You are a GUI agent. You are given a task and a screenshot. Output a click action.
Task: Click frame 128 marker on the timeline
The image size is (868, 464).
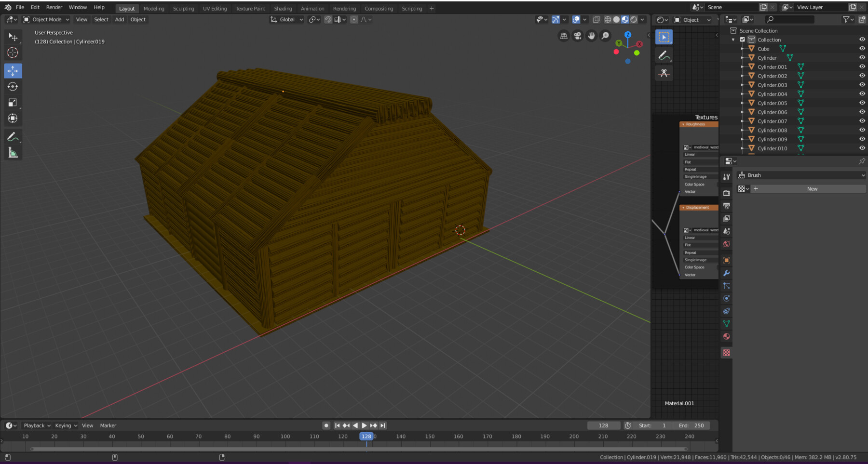[x=366, y=436]
